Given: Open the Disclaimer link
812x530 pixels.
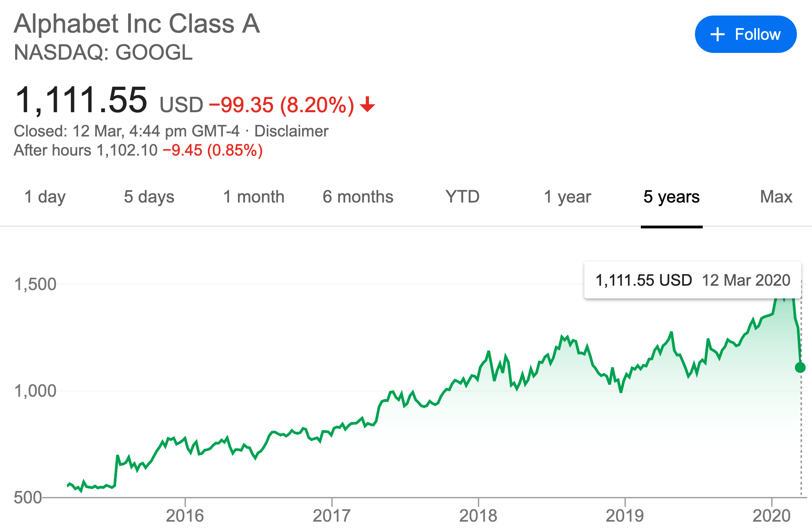Looking at the screenshot, I should [291, 131].
